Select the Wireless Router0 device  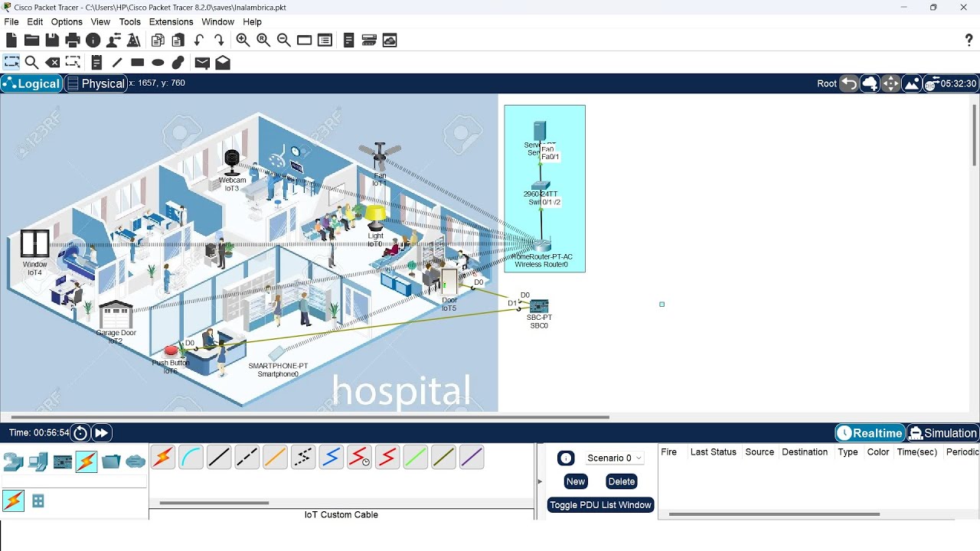[x=542, y=248]
